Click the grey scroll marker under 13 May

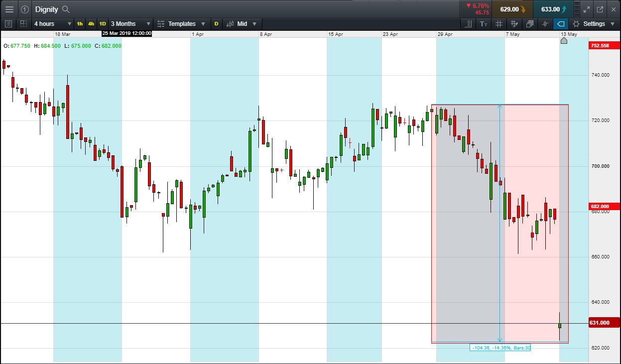point(564,40)
